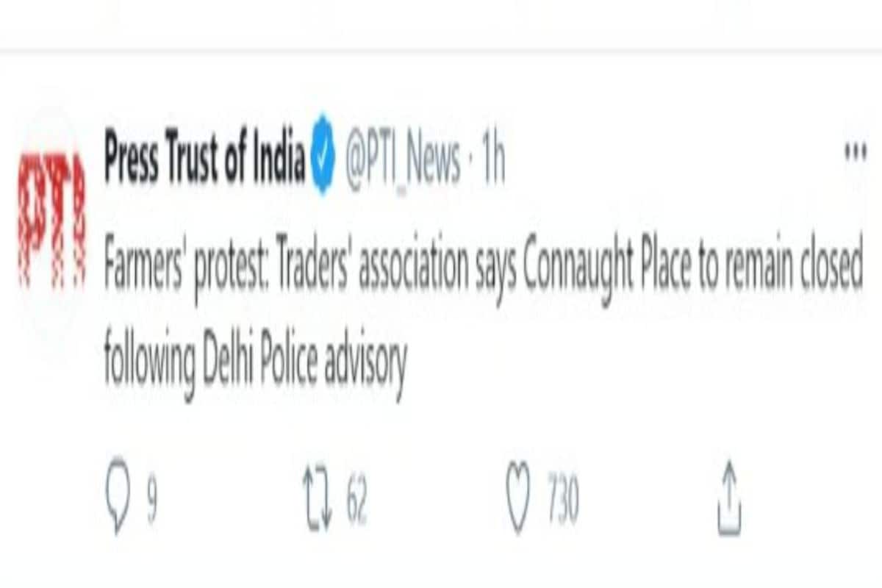Open the 1h timestamp link
882x588 pixels.
pos(494,158)
